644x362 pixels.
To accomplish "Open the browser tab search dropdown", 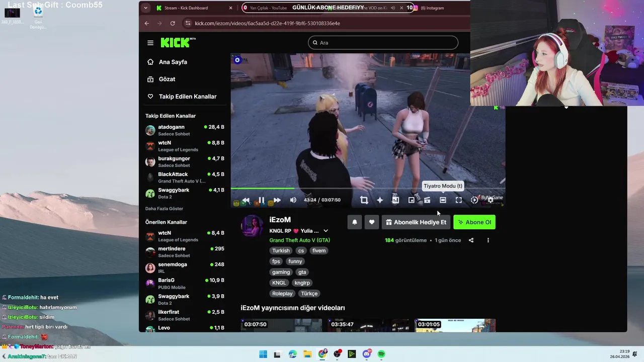I will click(145, 8).
